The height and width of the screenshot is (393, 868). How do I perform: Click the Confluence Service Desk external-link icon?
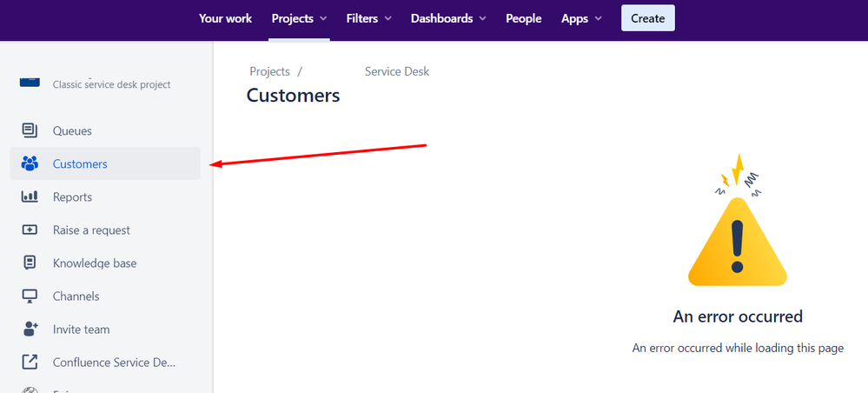[x=30, y=362]
